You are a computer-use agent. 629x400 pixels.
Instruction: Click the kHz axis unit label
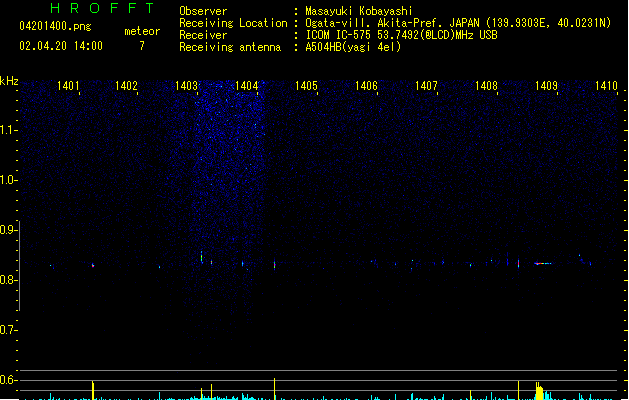pos(9,81)
